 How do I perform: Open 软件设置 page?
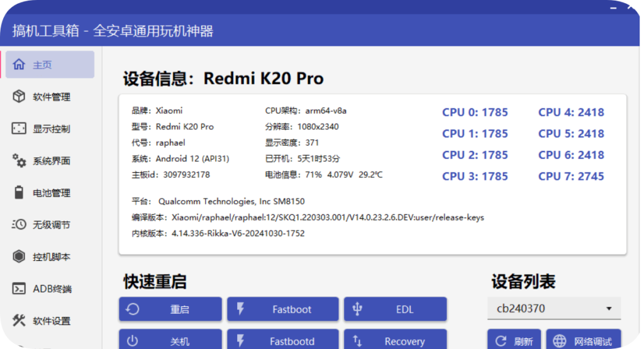50,321
